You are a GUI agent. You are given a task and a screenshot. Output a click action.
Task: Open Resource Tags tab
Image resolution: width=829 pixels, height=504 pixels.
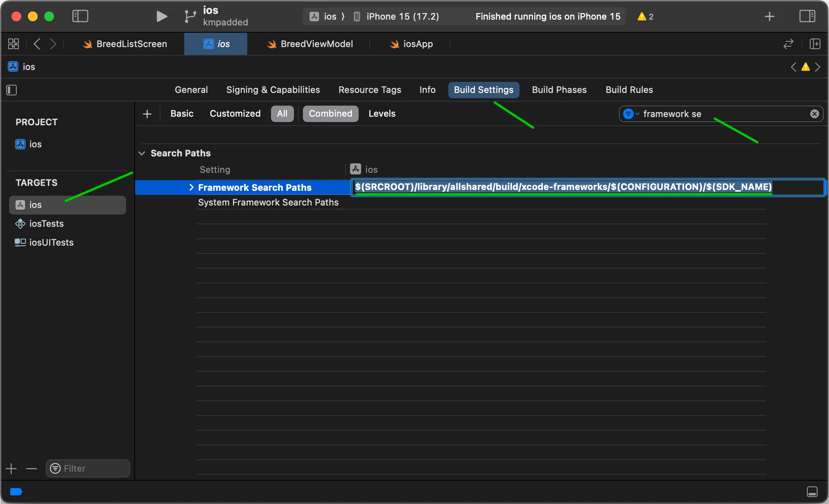370,90
